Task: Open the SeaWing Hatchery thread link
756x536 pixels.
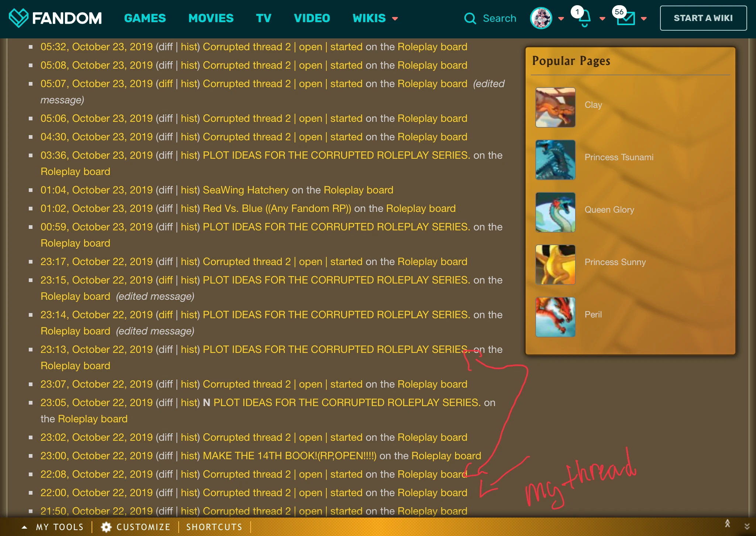Action: (x=245, y=190)
